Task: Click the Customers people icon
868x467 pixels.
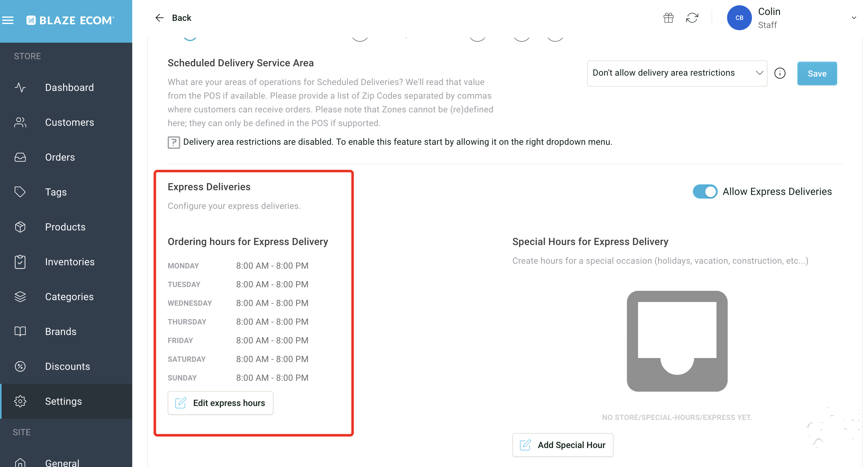Action: tap(20, 122)
